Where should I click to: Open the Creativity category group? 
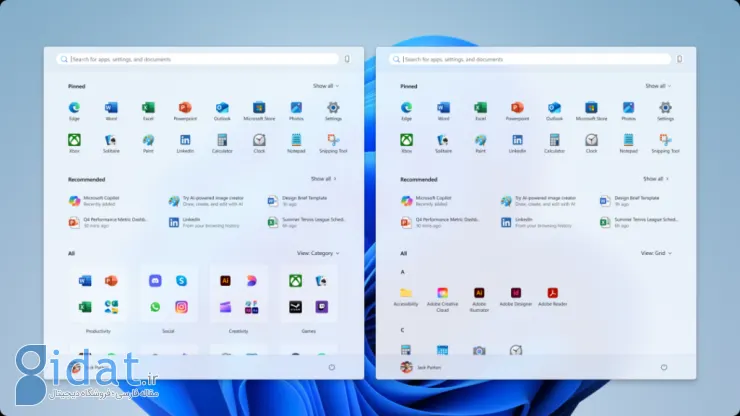point(238,294)
